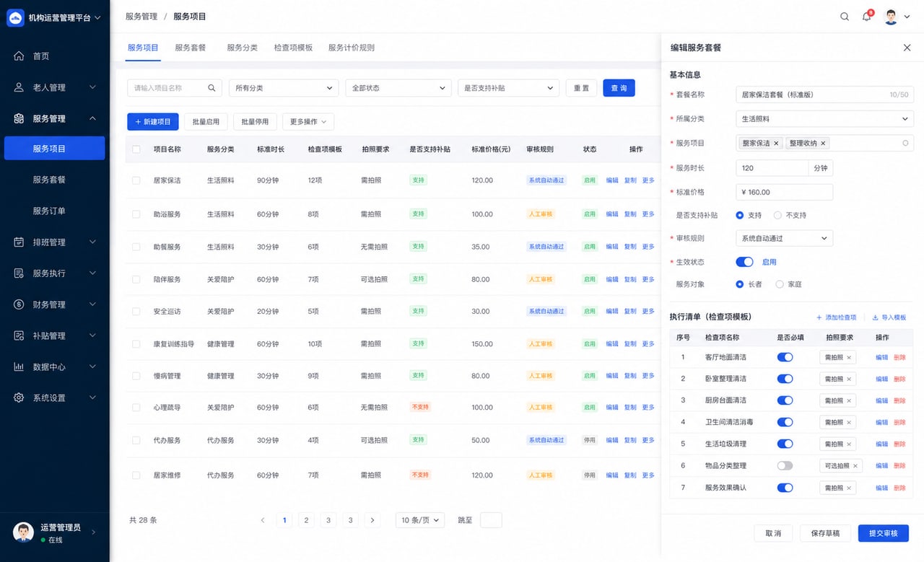The image size is (924, 562).
Task: Toggle required switch for 卧室整理清洁
Action: click(x=785, y=379)
